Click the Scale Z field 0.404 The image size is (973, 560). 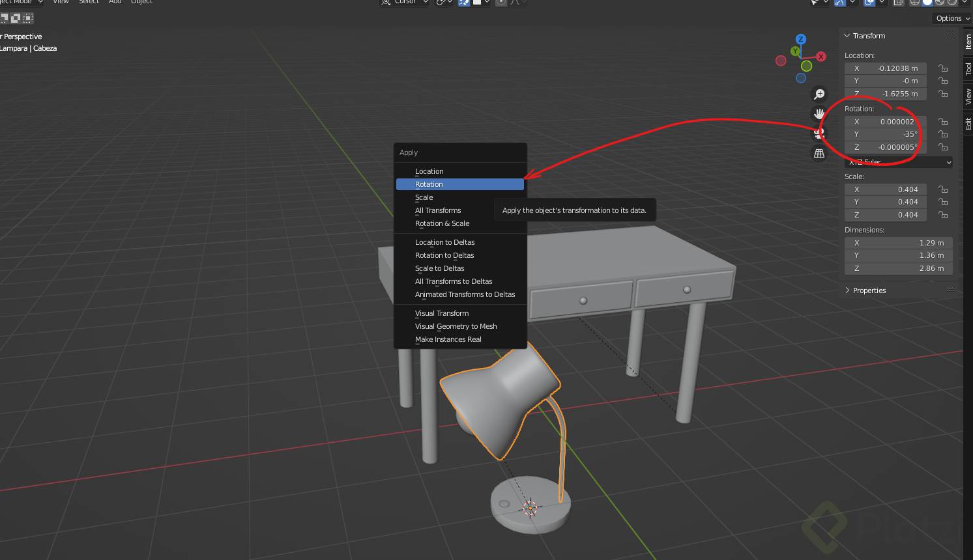(x=886, y=215)
